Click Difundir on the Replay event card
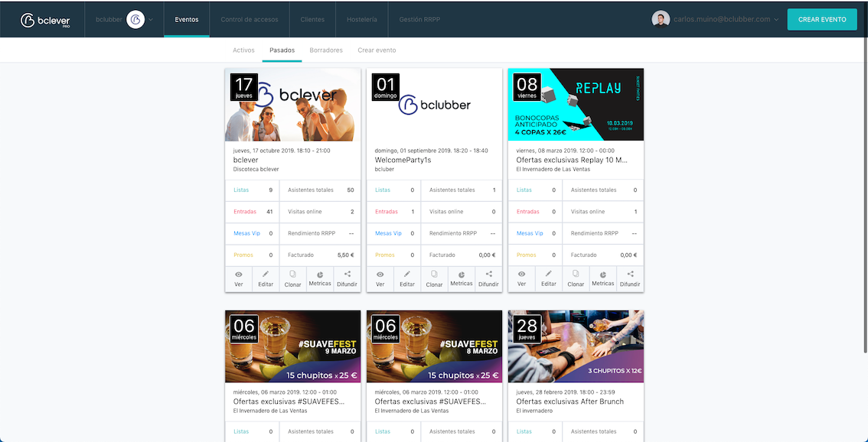Viewport: 868px width, 442px height. click(630, 279)
